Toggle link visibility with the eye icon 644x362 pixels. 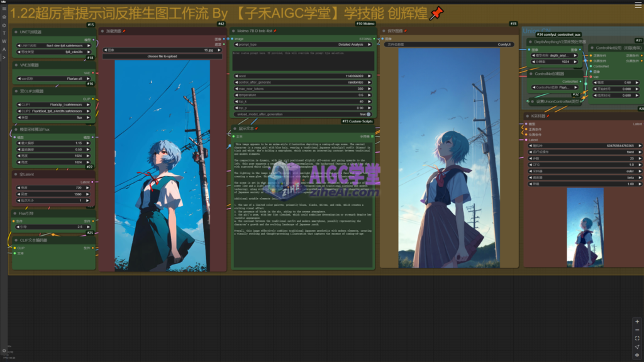pyautogui.click(x=637, y=355)
